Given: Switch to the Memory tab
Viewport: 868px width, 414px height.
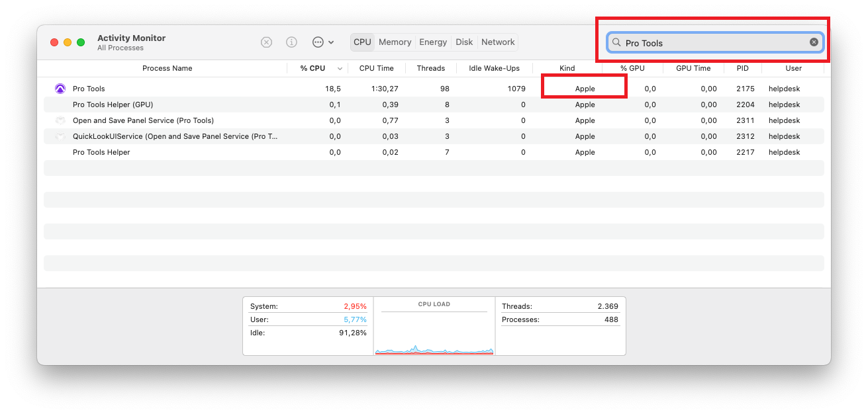Looking at the screenshot, I should (395, 42).
